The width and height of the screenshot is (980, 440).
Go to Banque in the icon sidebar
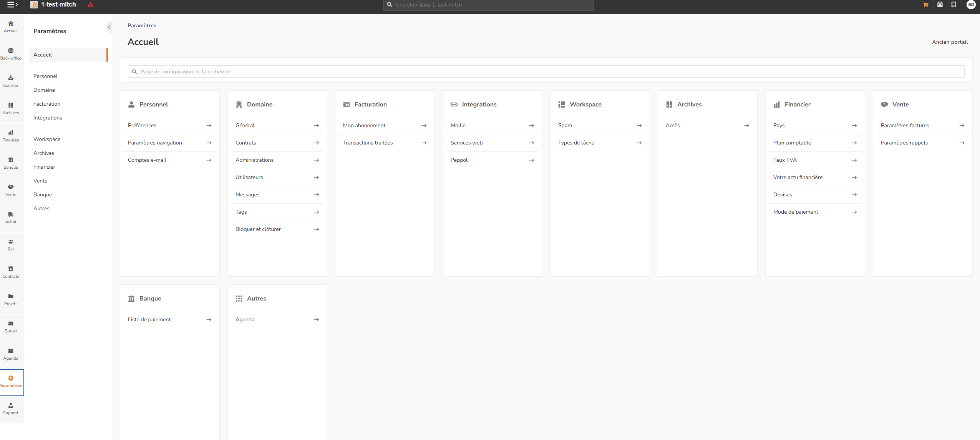tap(11, 163)
